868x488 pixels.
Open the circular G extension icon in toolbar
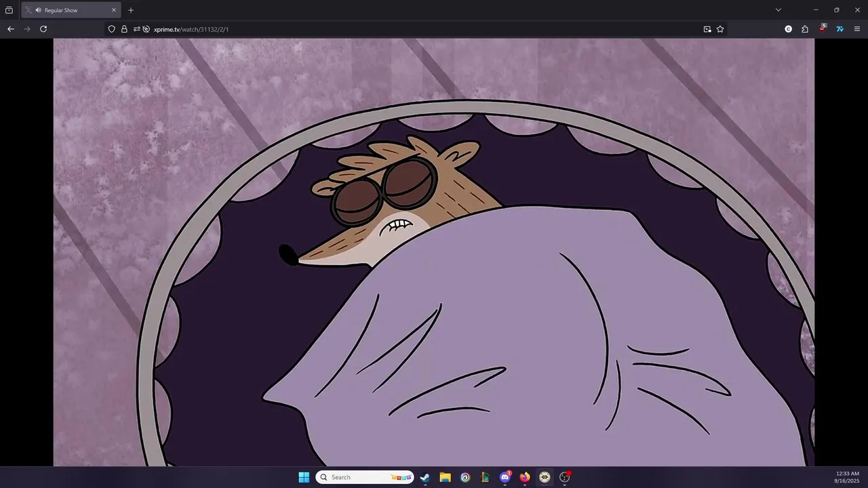pyautogui.click(x=788, y=29)
